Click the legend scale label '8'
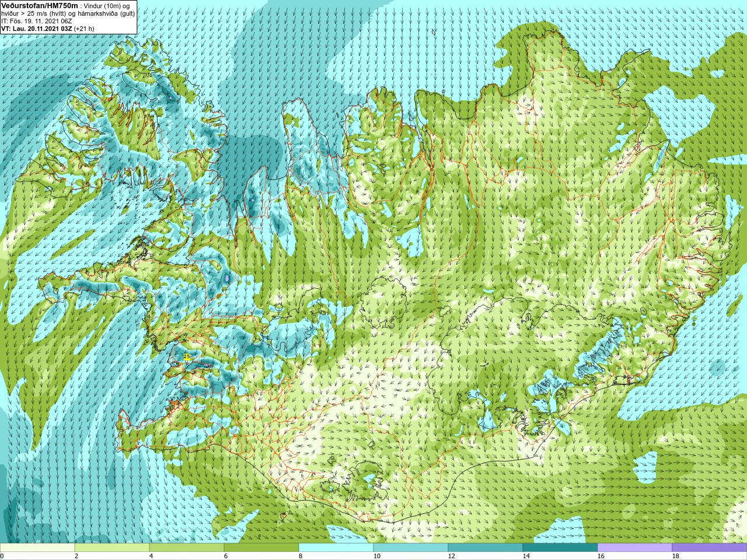This screenshot has width=747, height=560. tap(301, 556)
